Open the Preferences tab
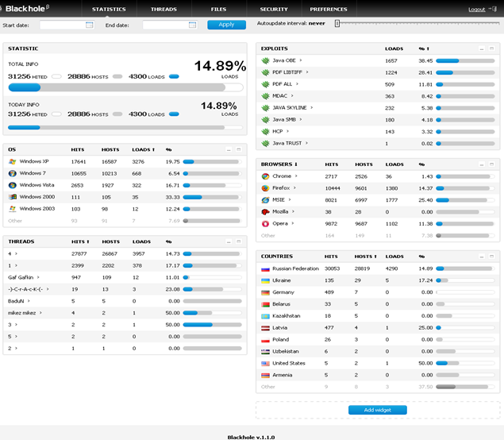Viewport: 504px width, 440px height. point(328,10)
